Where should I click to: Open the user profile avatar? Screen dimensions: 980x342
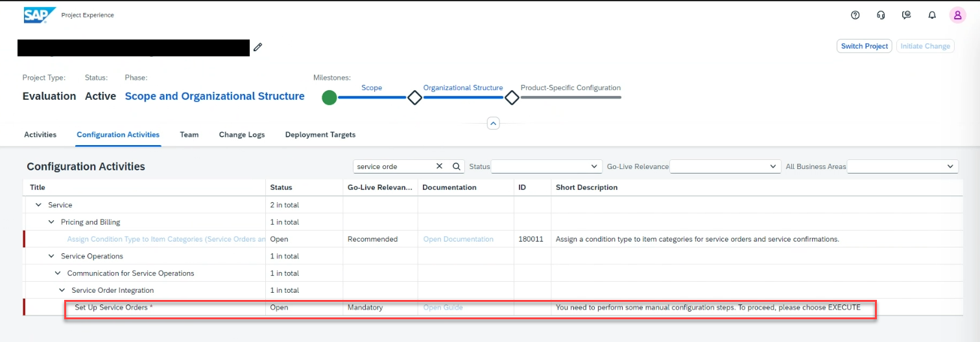pos(958,15)
